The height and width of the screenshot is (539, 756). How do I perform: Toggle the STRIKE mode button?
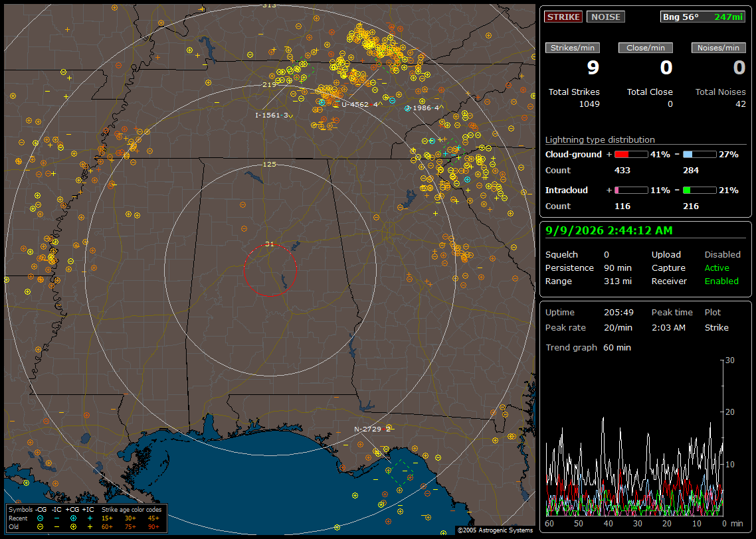[x=563, y=17]
